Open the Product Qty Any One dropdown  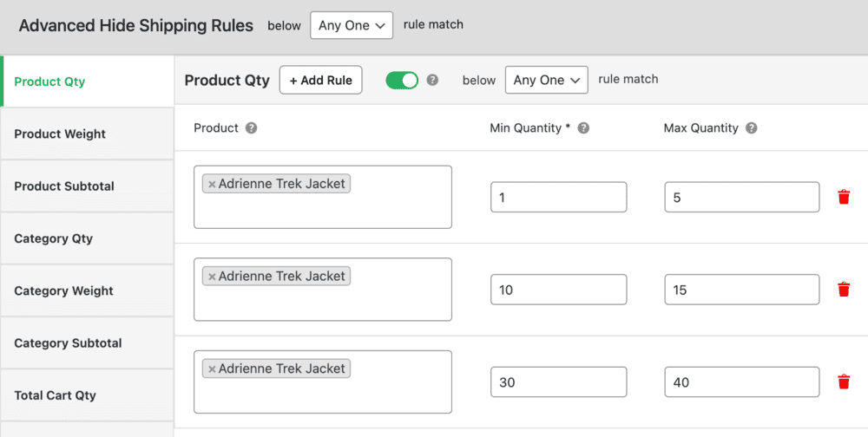point(546,81)
